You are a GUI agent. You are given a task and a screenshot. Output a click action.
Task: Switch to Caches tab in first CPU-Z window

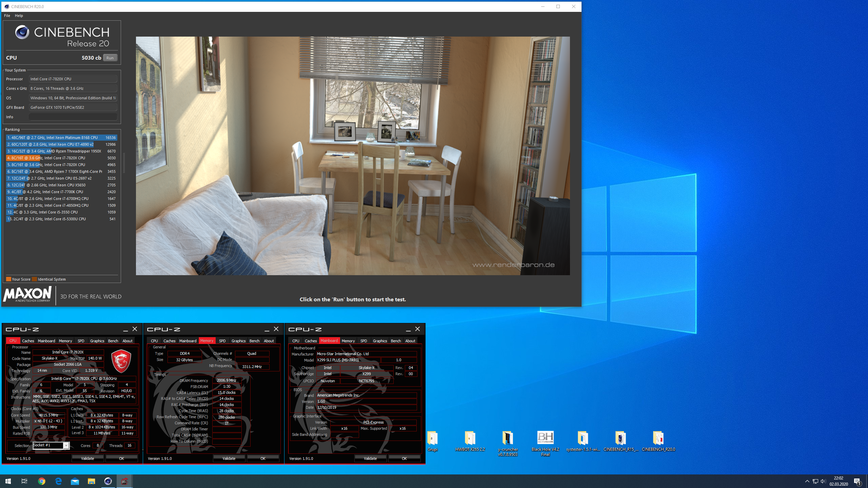(28, 341)
